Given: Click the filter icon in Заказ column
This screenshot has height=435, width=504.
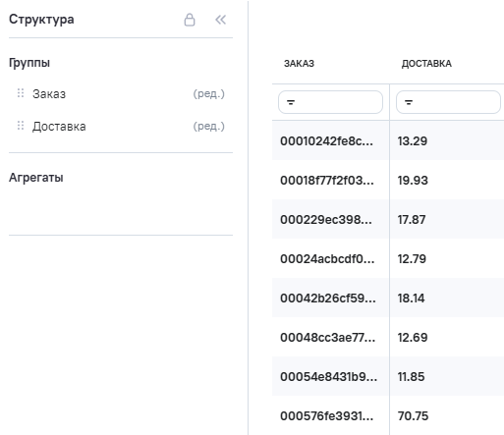Looking at the screenshot, I should point(291,102).
